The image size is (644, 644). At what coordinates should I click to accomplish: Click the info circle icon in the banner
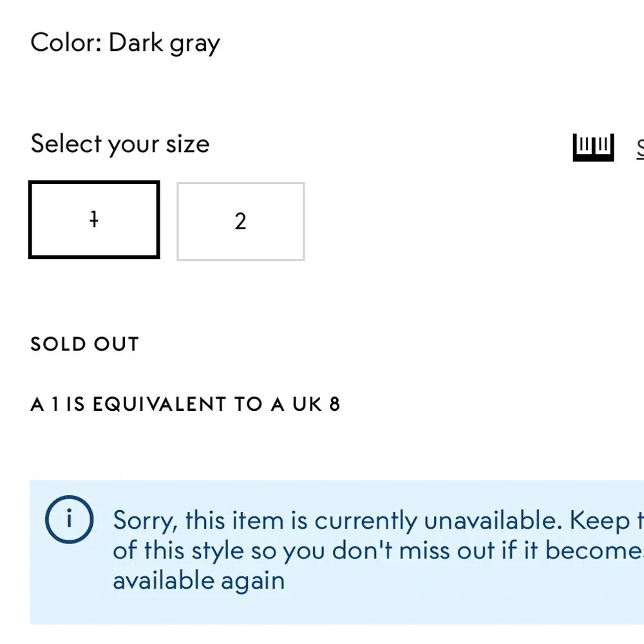[69, 520]
